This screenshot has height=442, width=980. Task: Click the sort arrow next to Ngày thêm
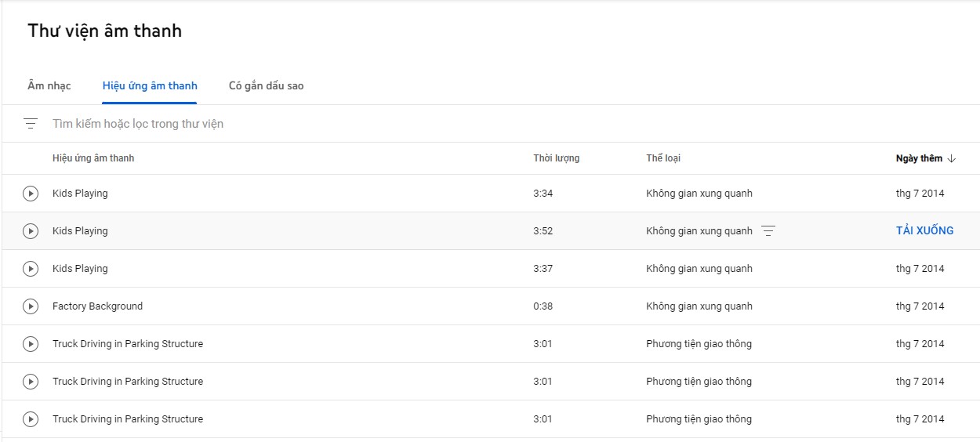[952, 158]
